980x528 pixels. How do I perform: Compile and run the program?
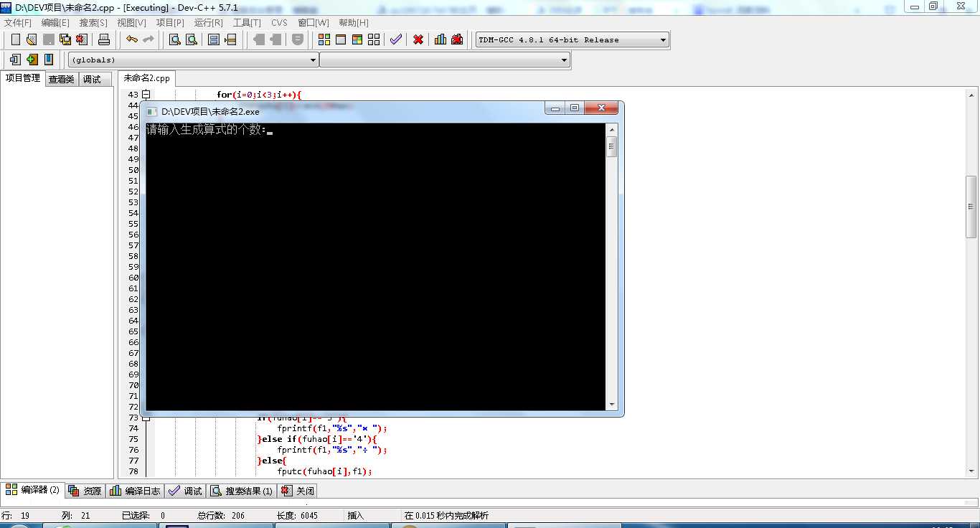(x=357, y=39)
